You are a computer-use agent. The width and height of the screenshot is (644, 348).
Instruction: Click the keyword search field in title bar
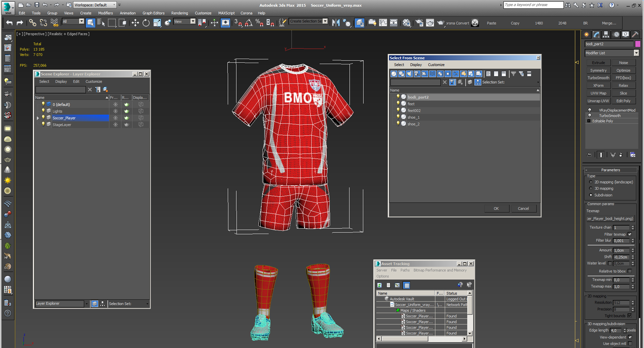(x=533, y=5)
